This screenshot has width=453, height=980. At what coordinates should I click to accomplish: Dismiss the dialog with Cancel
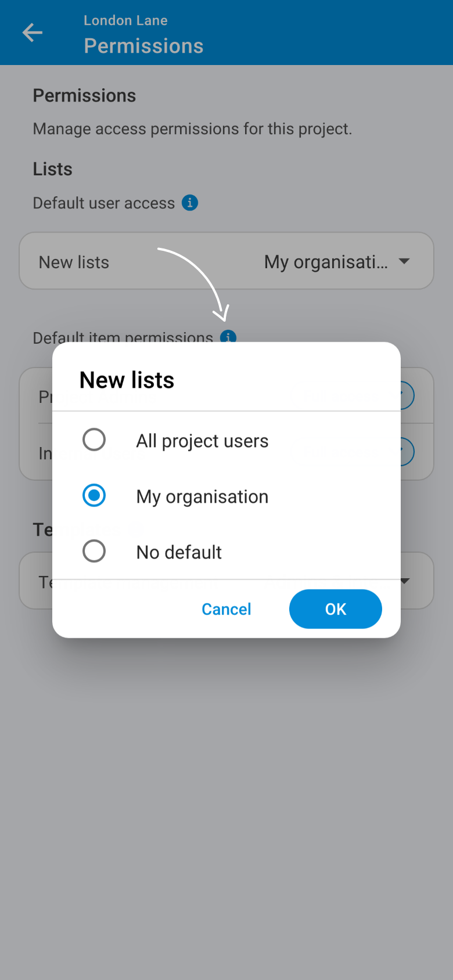(x=227, y=609)
